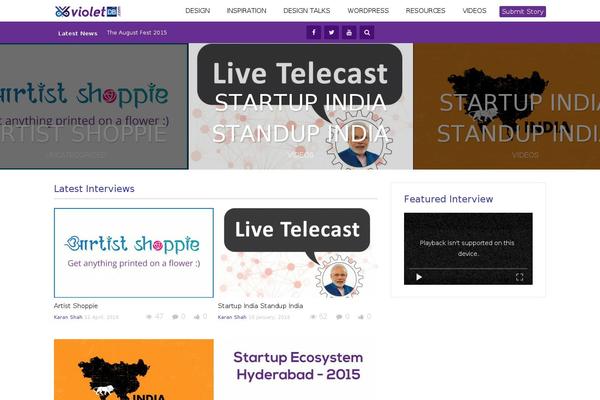Screen dimensions: 600x400
Task: Select the Artist Shoppie slide in carousel
Action: click(x=94, y=106)
